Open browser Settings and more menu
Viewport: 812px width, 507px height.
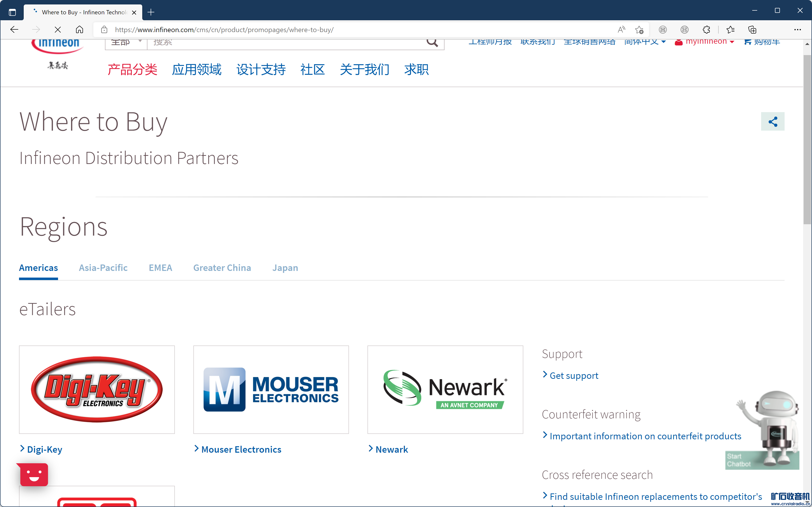[797, 30]
